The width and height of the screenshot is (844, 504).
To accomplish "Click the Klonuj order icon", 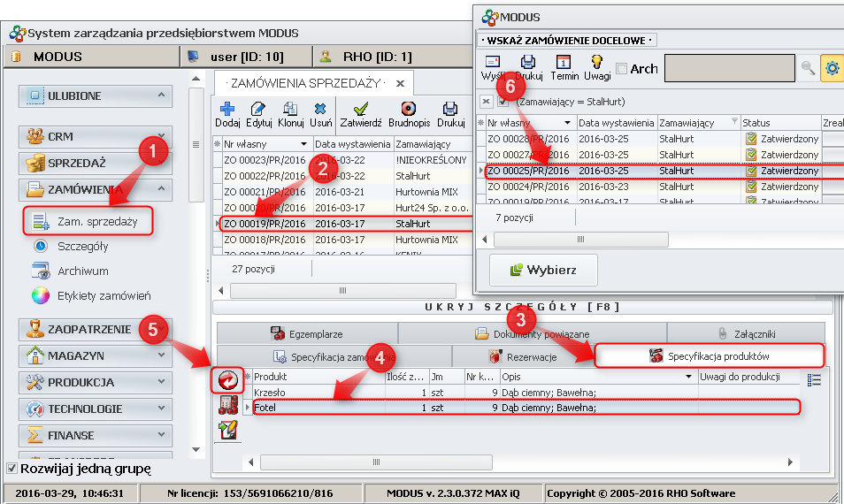I will [x=291, y=110].
